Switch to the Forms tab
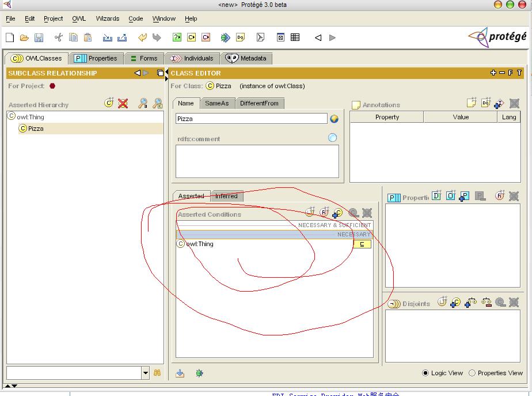The height and width of the screenshot is (396, 532). 144,58
